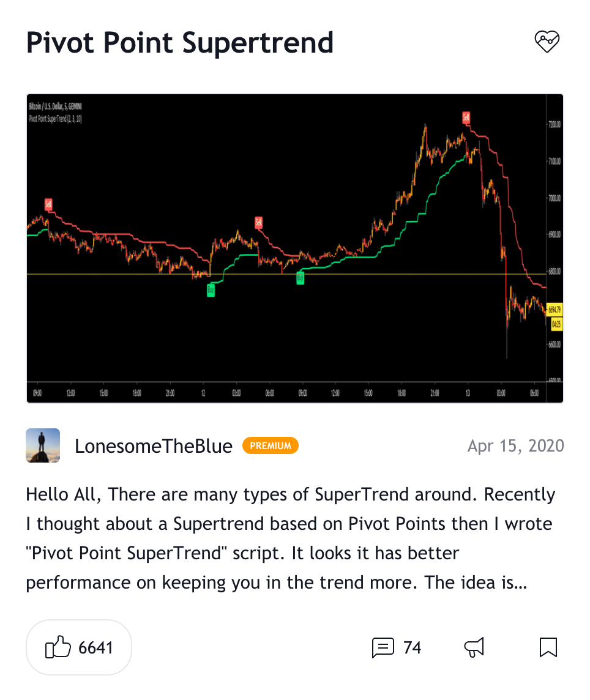Click the 74 comments count
590x700 pixels.
click(x=412, y=648)
